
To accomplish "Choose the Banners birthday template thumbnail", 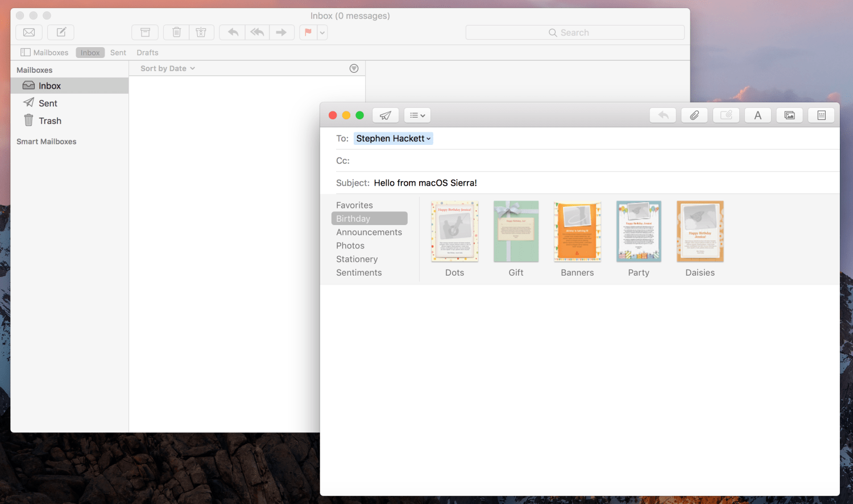I will (x=577, y=231).
